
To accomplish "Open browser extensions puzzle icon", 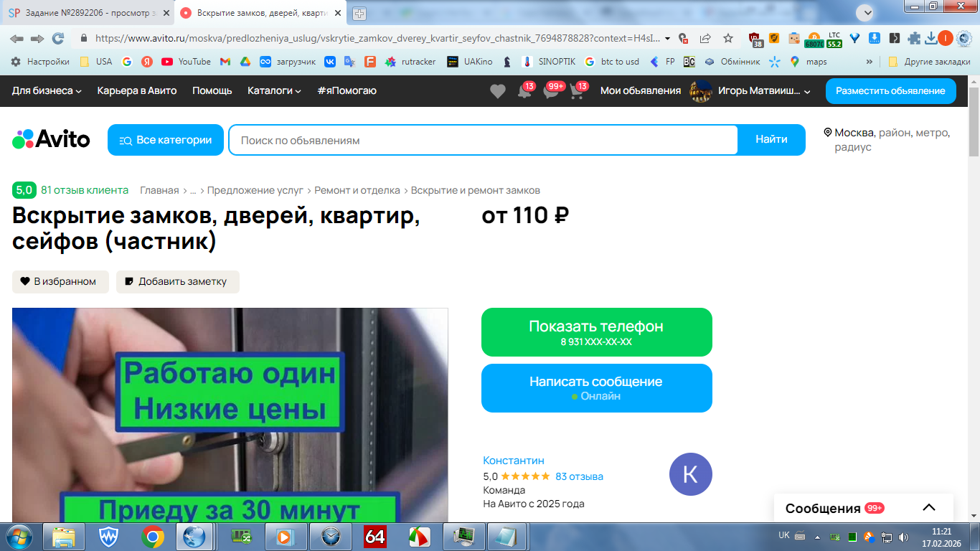I will (914, 38).
